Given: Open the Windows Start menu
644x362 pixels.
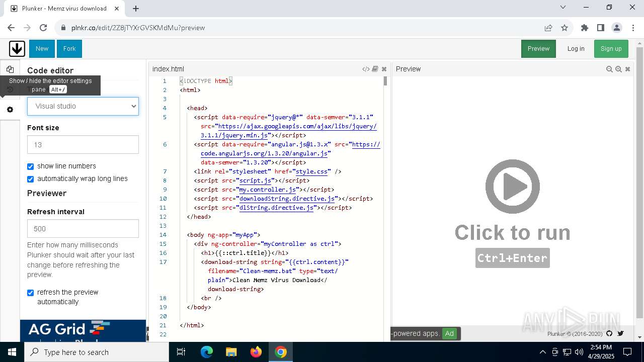Looking at the screenshot, I should [x=12, y=352].
